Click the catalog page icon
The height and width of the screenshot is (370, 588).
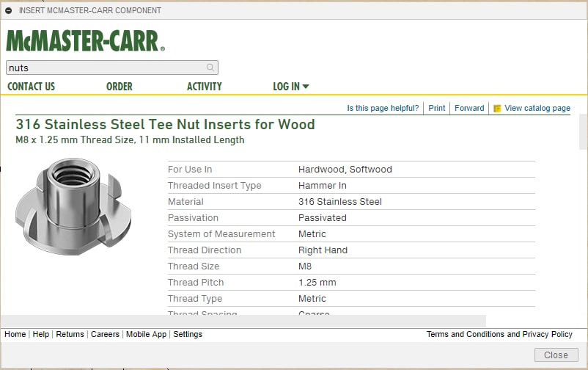[497, 109]
